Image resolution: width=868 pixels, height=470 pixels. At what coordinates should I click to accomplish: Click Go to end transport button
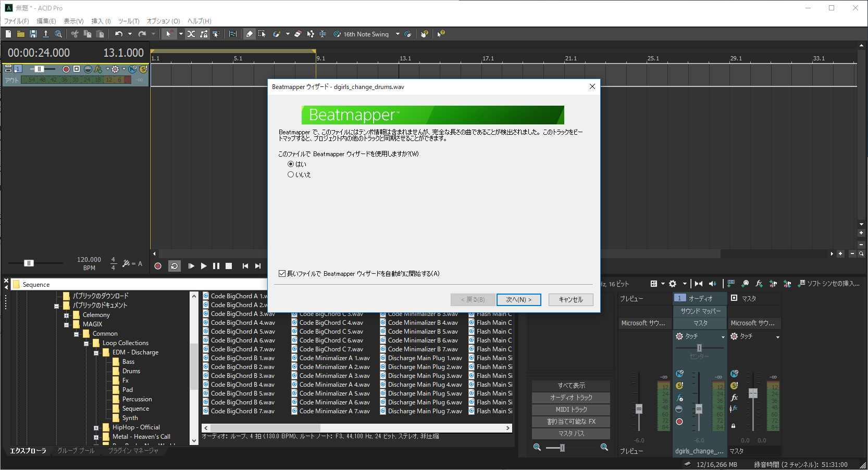258,266
